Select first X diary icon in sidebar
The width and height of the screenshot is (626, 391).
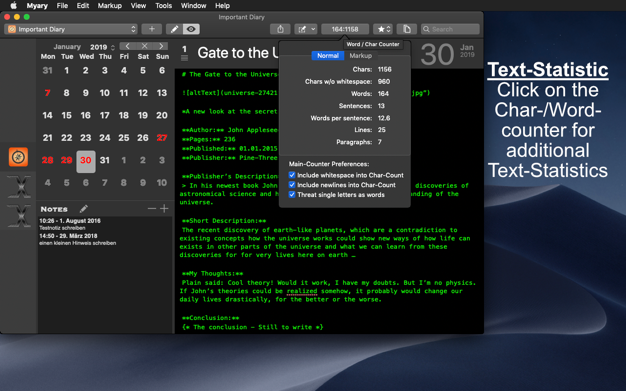pos(19,187)
